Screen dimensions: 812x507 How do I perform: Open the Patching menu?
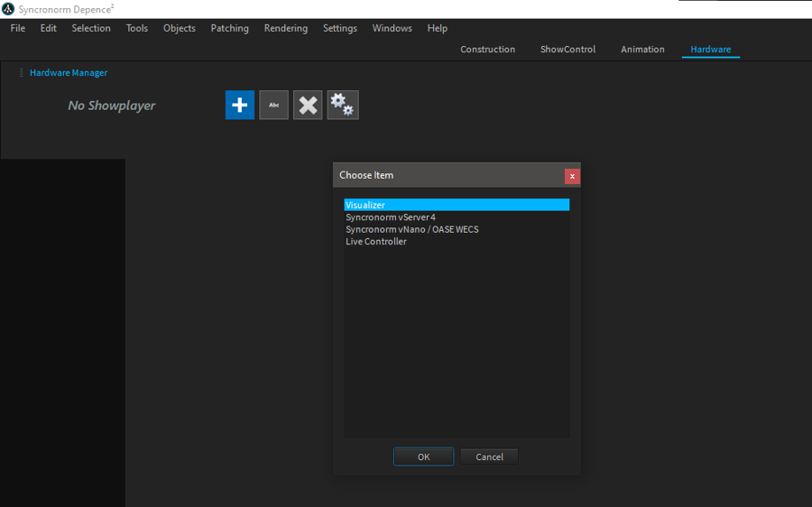click(x=229, y=28)
